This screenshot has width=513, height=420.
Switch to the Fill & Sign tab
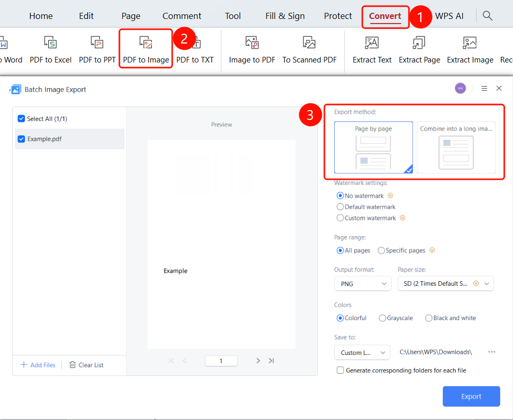pos(285,16)
